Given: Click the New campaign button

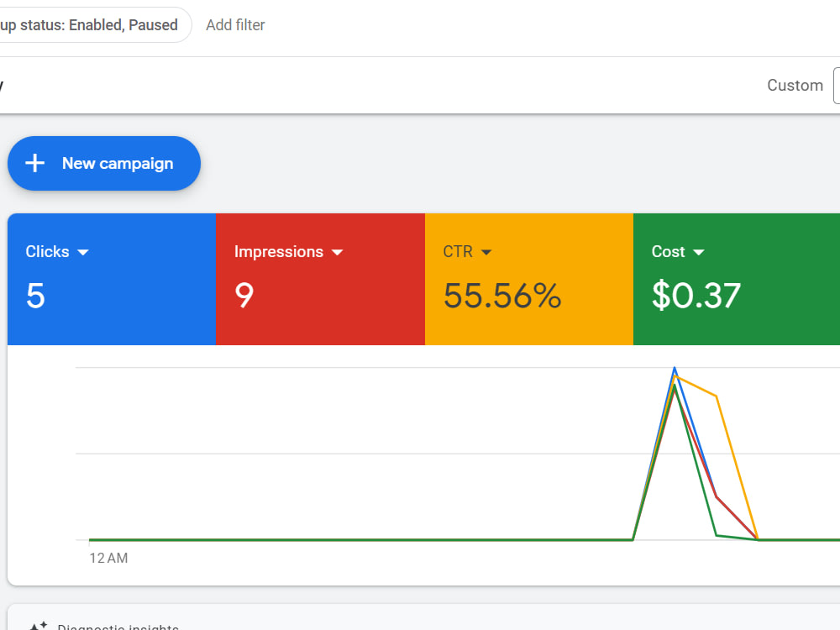Looking at the screenshot, I should 104,164.
